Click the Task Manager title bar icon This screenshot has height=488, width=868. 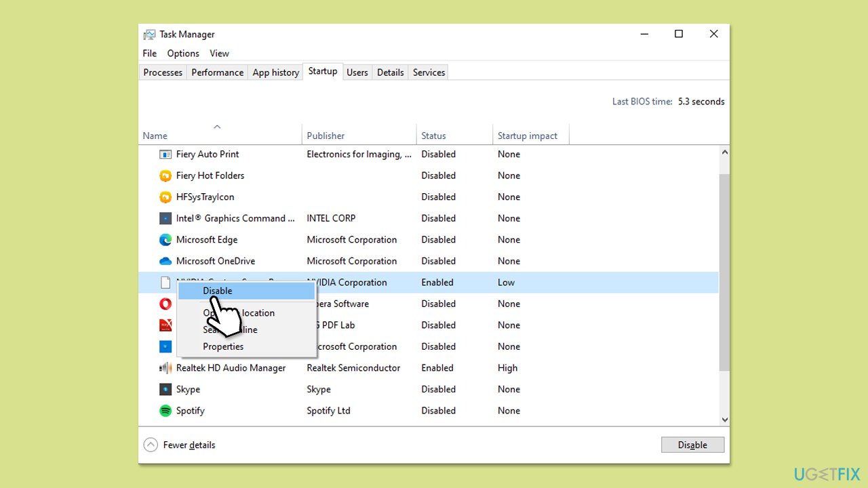[150, 35]
